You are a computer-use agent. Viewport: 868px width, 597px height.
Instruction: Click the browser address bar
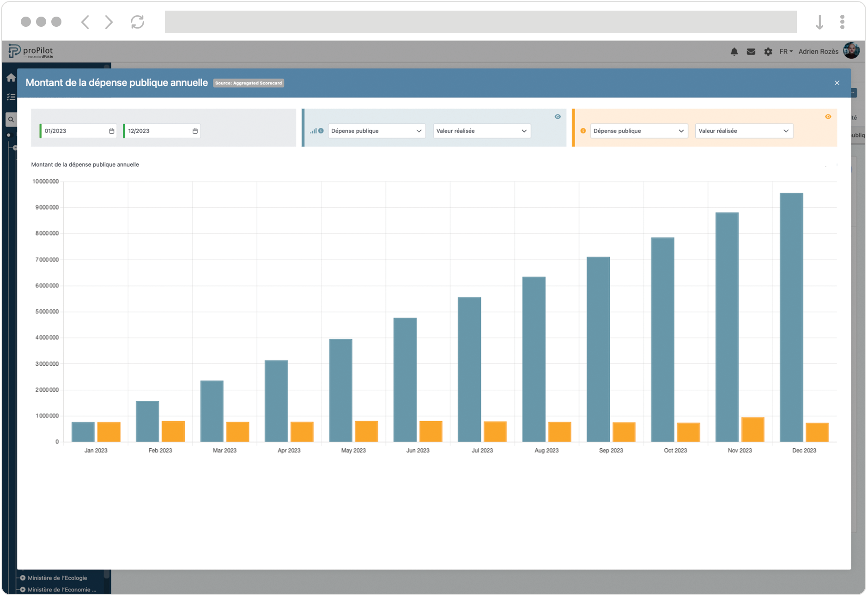click(x=480, y=22)
